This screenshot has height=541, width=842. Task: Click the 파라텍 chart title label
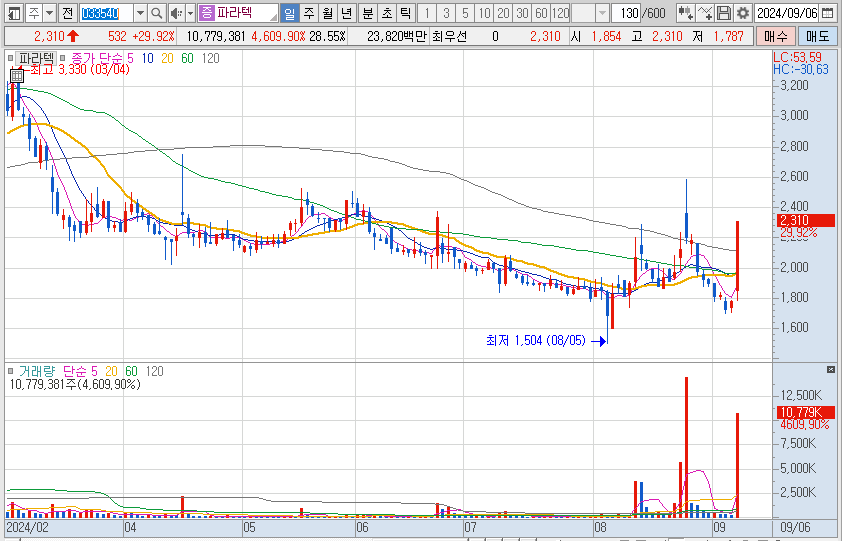(37, 58)
